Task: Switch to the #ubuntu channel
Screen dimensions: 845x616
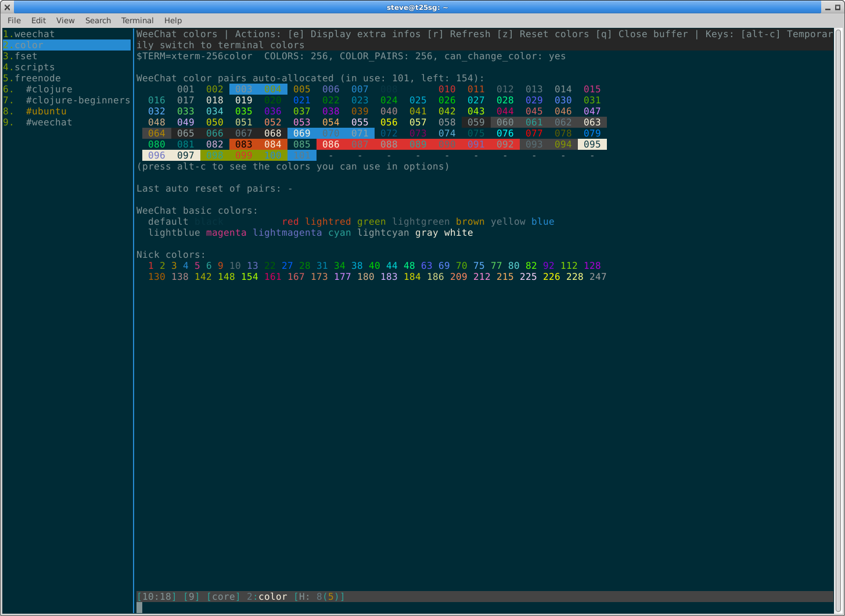Action: click(46, 111)
